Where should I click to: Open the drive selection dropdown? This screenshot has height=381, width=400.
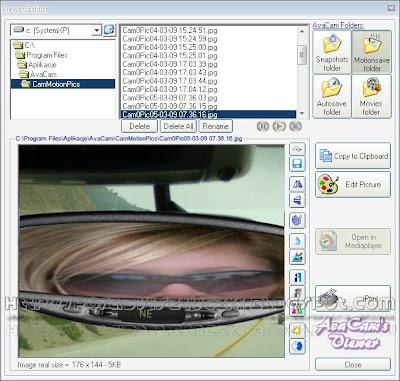click(96, 30)
